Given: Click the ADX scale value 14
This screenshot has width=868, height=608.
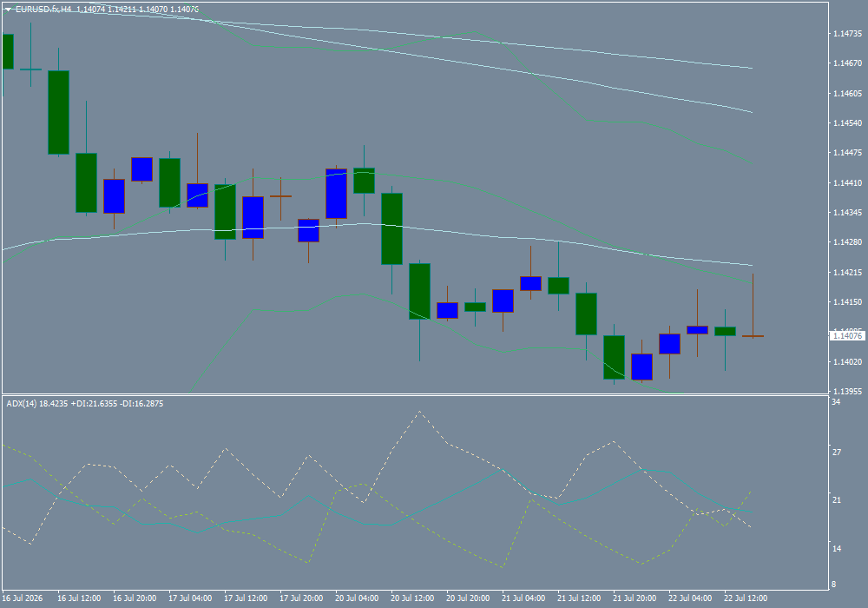Looking at the screenshot, I should click(837, 548).
